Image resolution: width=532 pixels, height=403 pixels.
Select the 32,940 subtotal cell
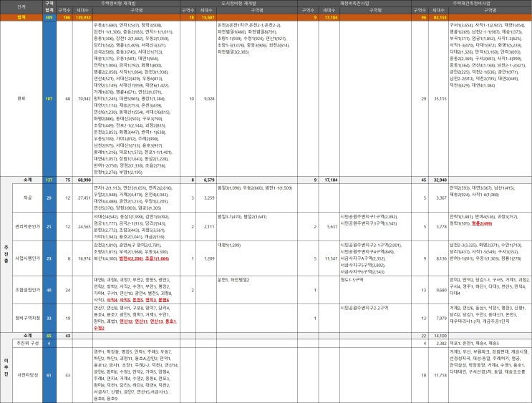point(440,180)
